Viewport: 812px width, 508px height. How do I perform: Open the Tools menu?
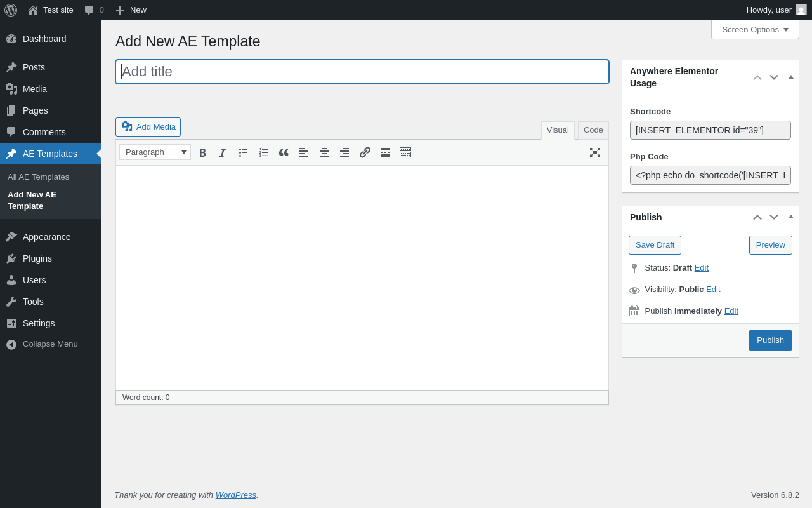51,302
